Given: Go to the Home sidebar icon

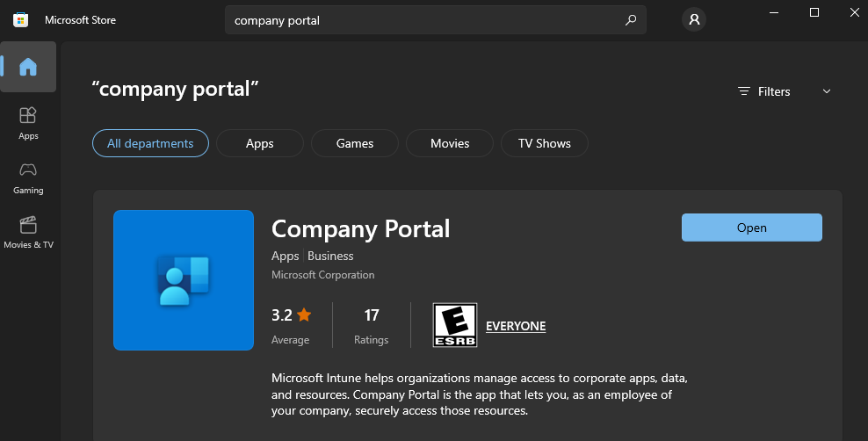Looking at the screenshot, I should pos(28,67).
